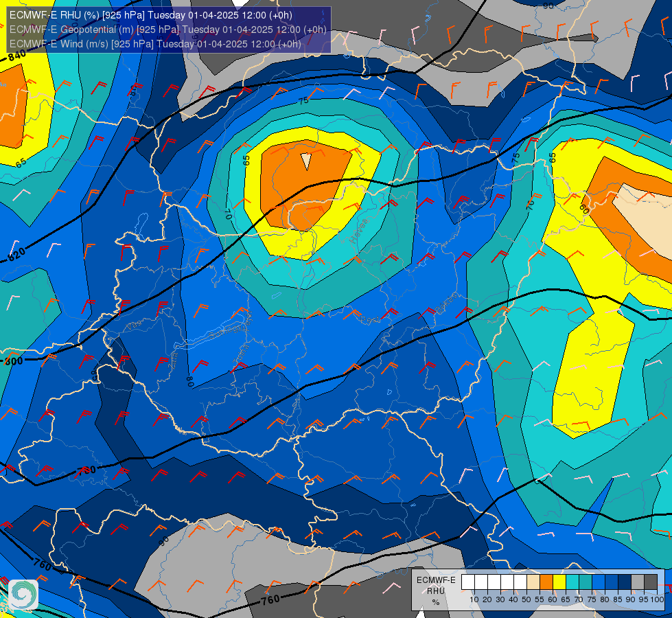672x618 pixels.
Task: Click the light gray 90-95 legend color box
Action: click(x=638, y=582)
